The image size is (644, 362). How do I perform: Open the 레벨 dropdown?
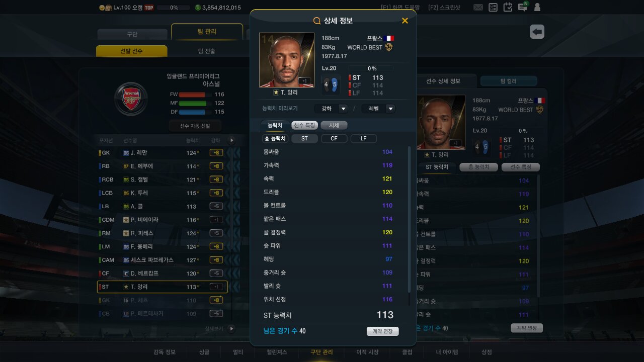[378, 109]
